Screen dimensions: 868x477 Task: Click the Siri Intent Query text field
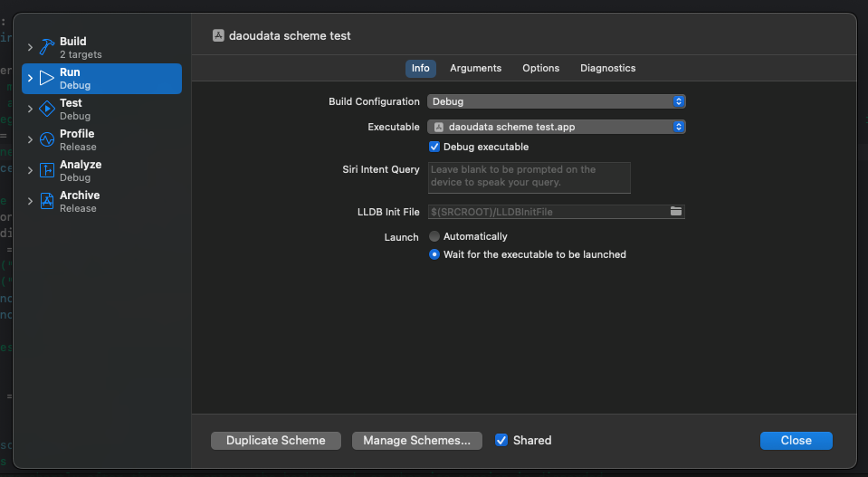point(529,177)
